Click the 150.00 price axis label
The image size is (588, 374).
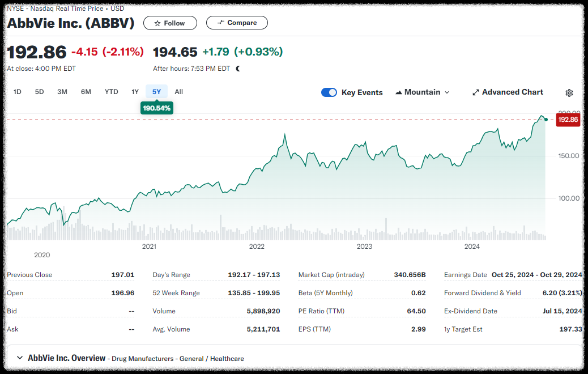[569, 156]
